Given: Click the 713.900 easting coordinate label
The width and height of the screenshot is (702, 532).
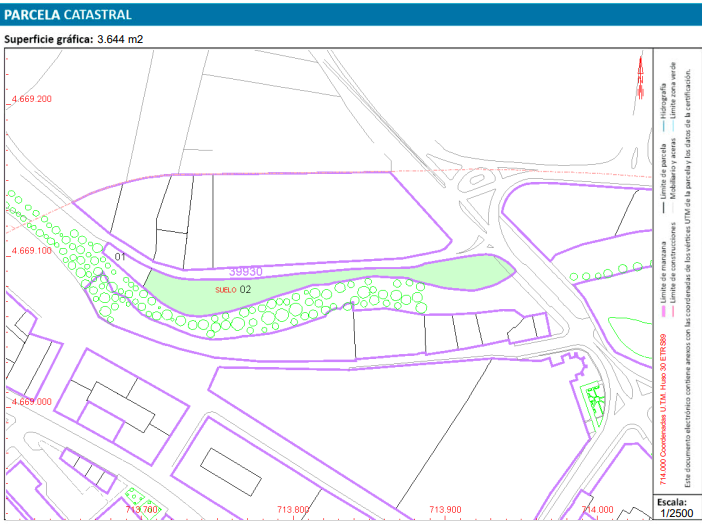Looking at the screenshot, I should [444, 509].
